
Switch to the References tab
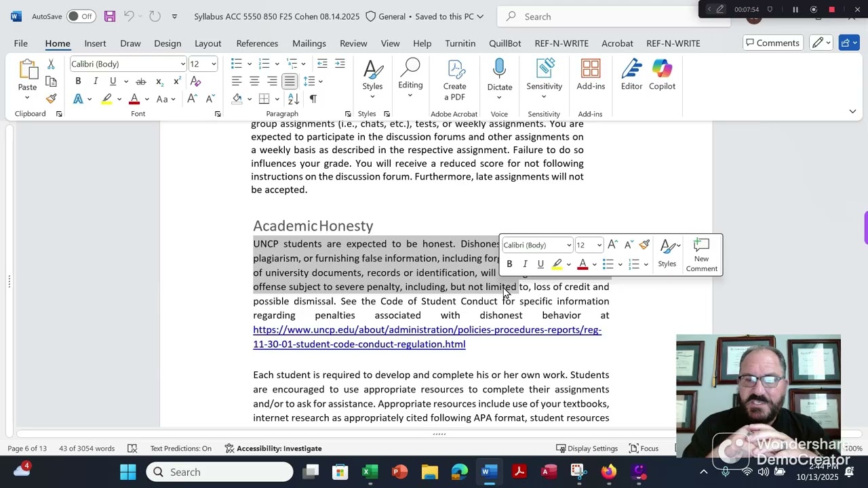click(257, 43)
